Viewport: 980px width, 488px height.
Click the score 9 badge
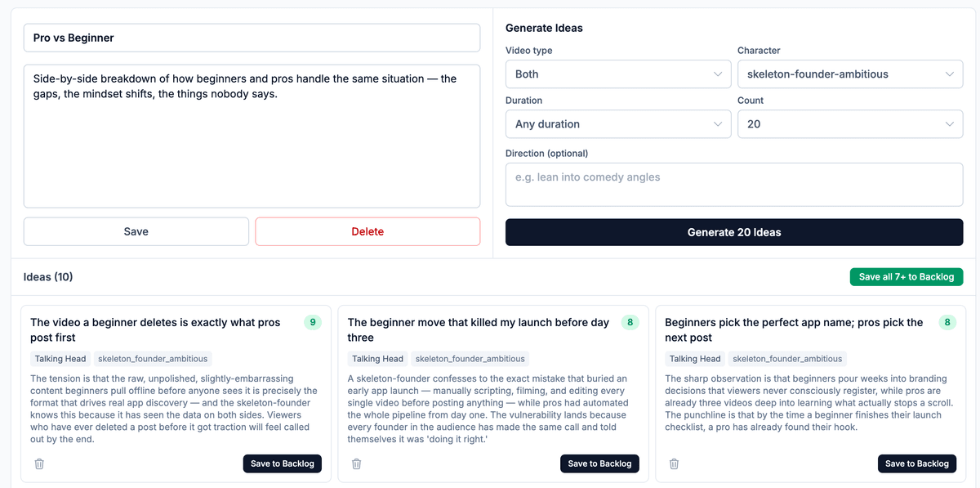(313, 323)
